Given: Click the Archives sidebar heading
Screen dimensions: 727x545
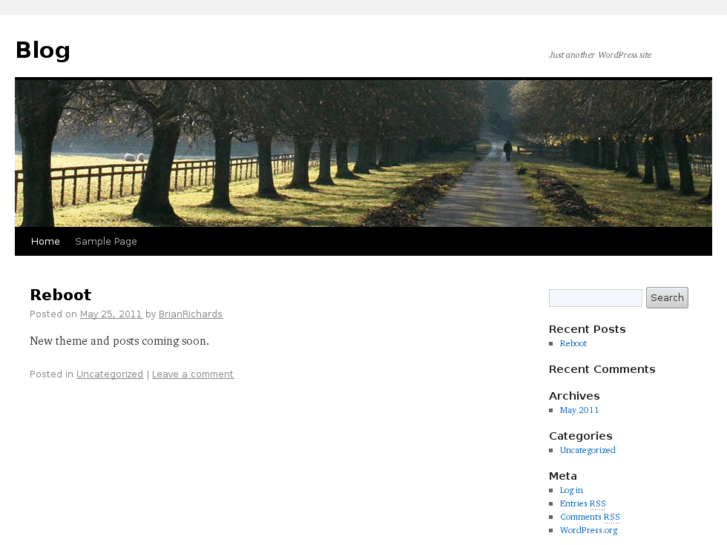Looking at the screenshot, I should [x=574, y=396].
